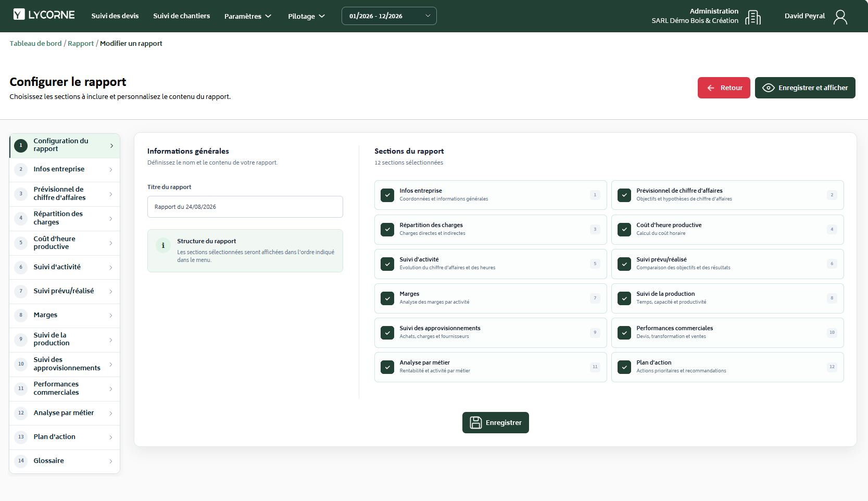Go to Suivi prévu/réalisé step in sidebar
868x501 pixels.
coord(65,291)
